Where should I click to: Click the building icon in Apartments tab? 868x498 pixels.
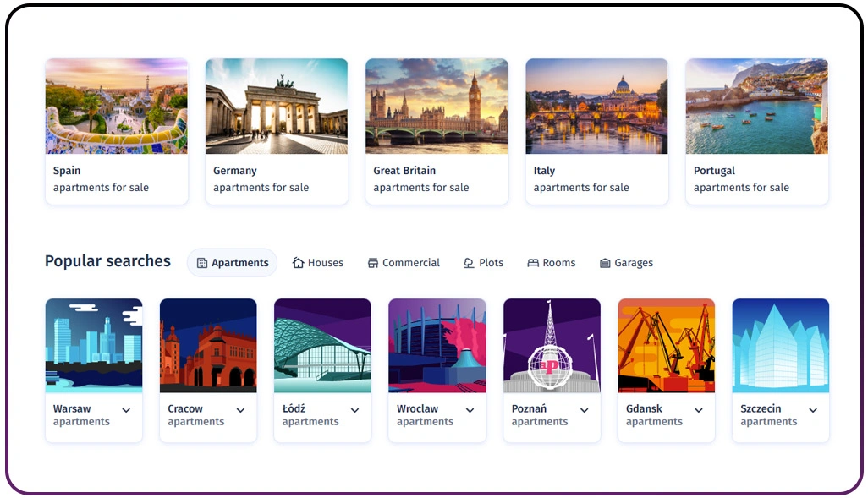click(201, 263)
